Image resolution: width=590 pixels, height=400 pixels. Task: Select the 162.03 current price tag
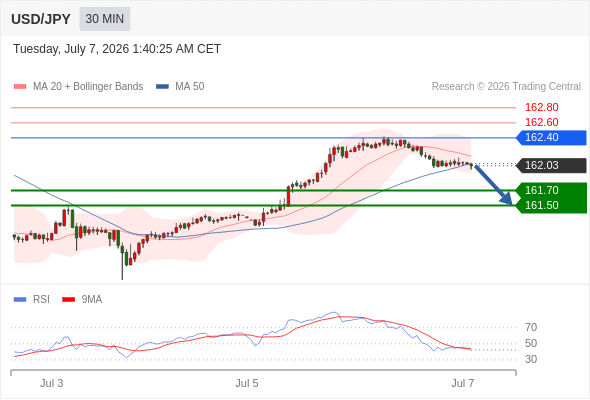click(x=551, y=165)
